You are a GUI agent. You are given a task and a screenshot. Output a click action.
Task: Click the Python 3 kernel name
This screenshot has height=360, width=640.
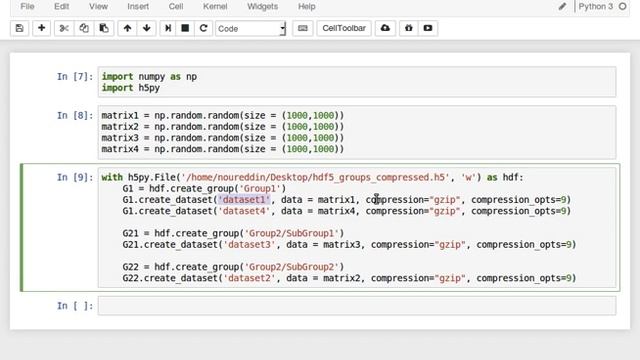coord(596,7)
